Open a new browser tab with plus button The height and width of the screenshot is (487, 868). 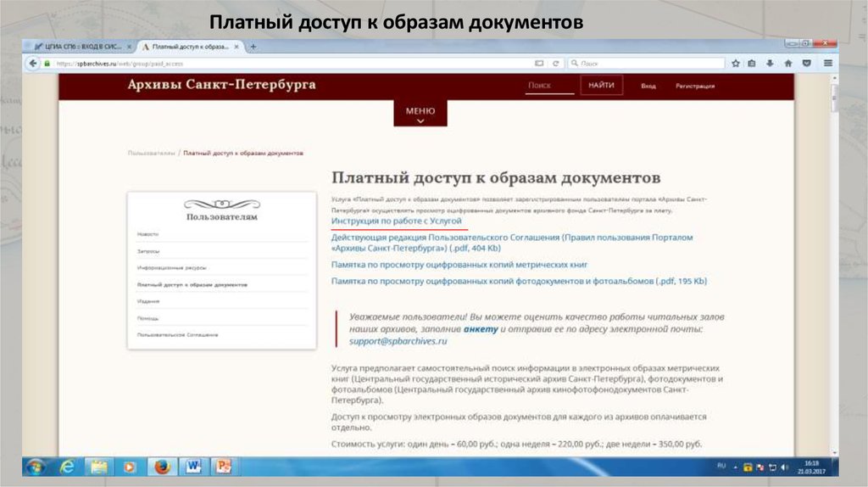click(253, 46)
